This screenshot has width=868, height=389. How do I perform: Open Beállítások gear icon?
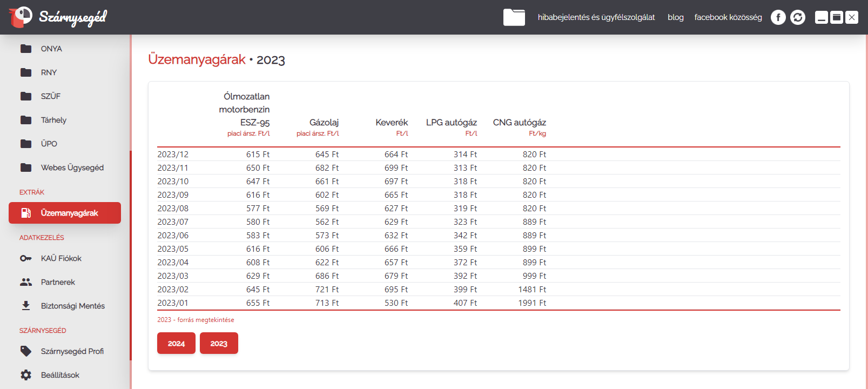pyautogui.click(x=26, y=375)
